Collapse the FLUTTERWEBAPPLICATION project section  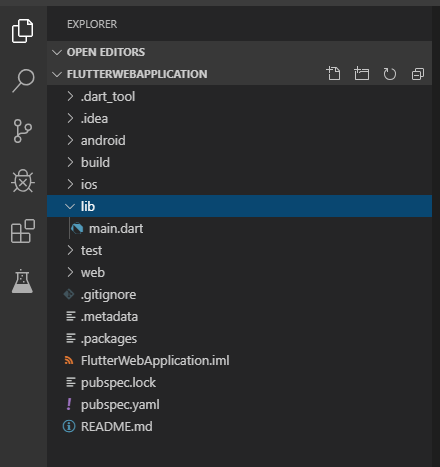pyautogui.click(x=57, y=74)
